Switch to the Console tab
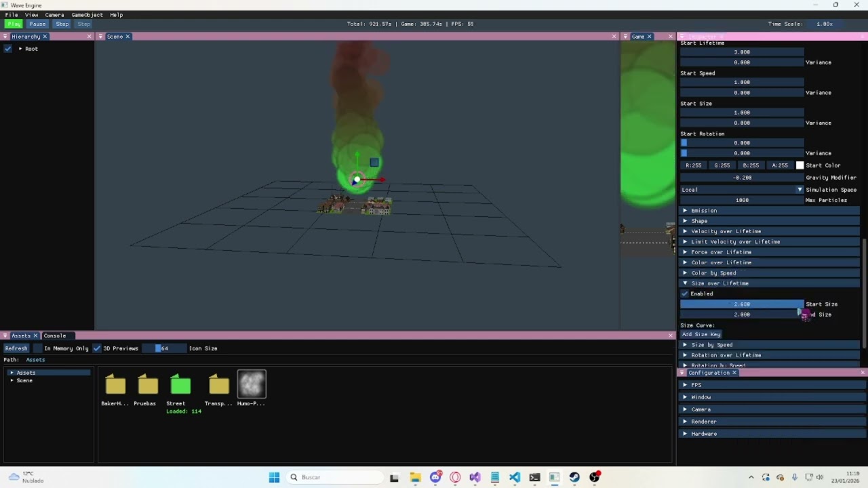This screenshot has width=868, height=488. [x=54, y=335]
